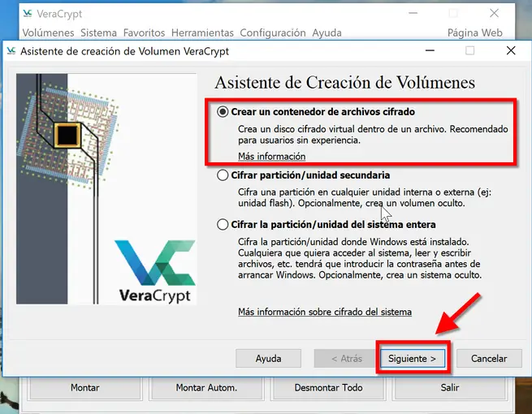Screen dimensions: 532x414
Task: Click the Asistente de Creación de Volúmenes heading
Action: point(344,82)
